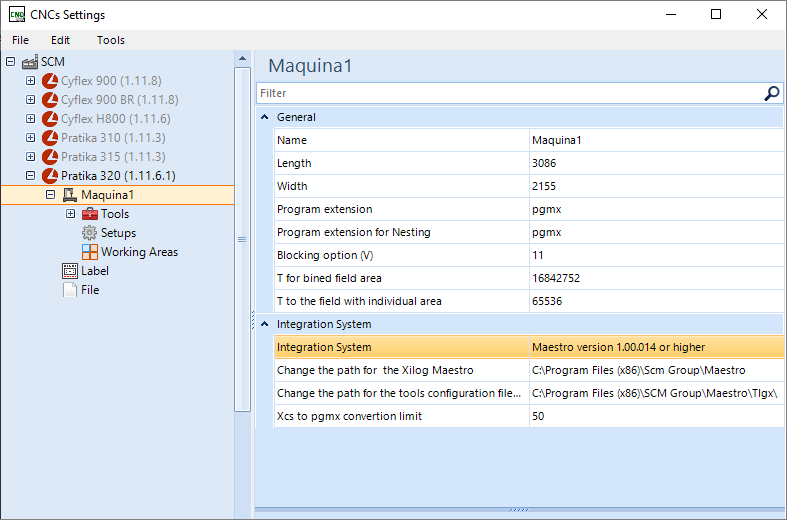Screen dimensions: 793x524
Task: Collapse the General section
Action: pyautogui.click(x=265, y=117)
